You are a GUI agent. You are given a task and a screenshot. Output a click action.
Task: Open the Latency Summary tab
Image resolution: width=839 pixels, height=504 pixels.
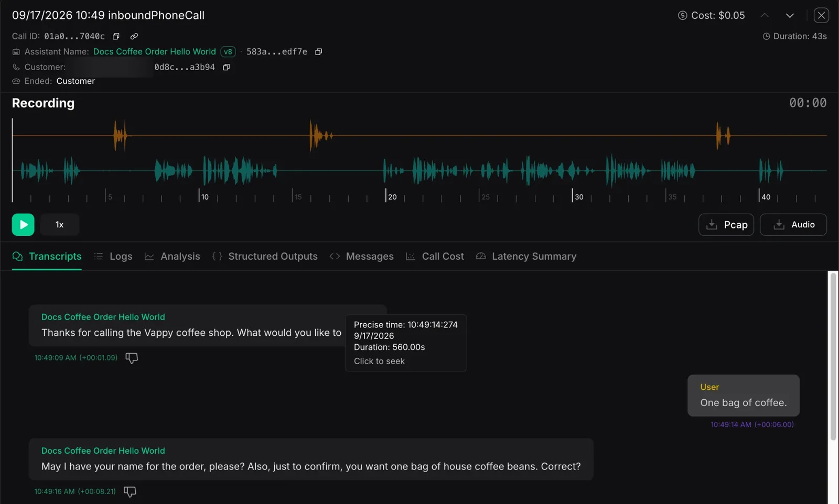tap(526, 256)
